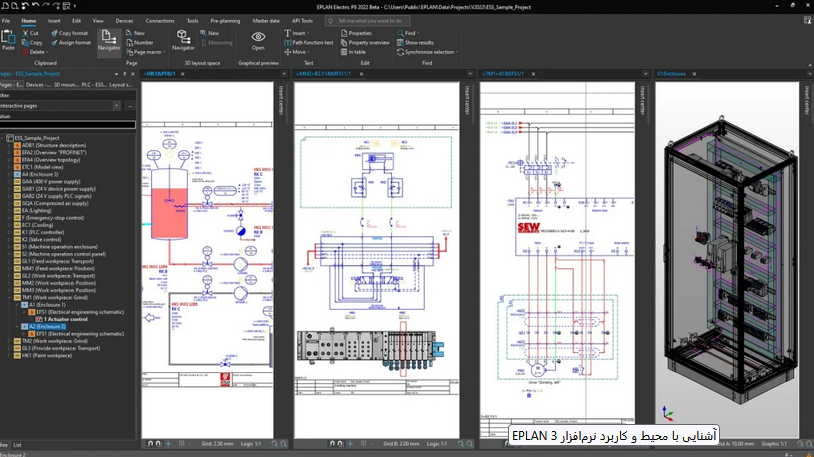Viewport: 814px width, 457px height.
Task: Click the Paste clipboard icon
Action: (8, 36)
